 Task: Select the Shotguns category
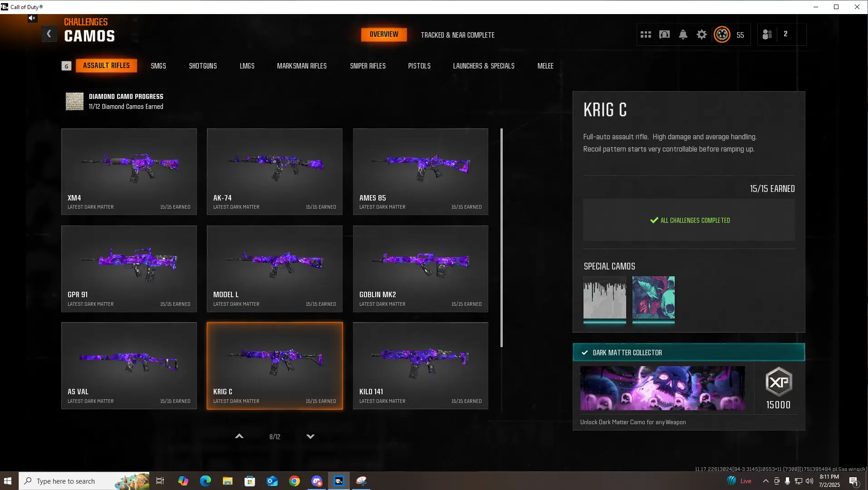point(203,66)
